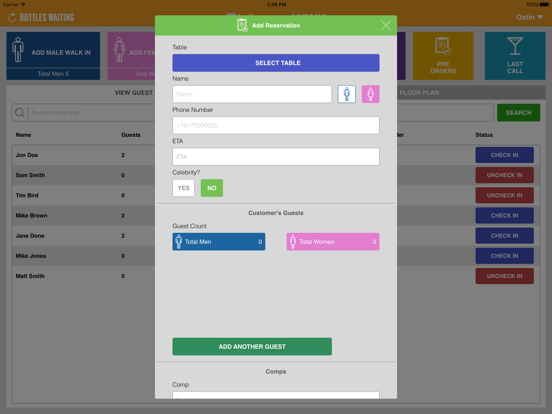Select the male gender icon beside Name

(347, 94)
